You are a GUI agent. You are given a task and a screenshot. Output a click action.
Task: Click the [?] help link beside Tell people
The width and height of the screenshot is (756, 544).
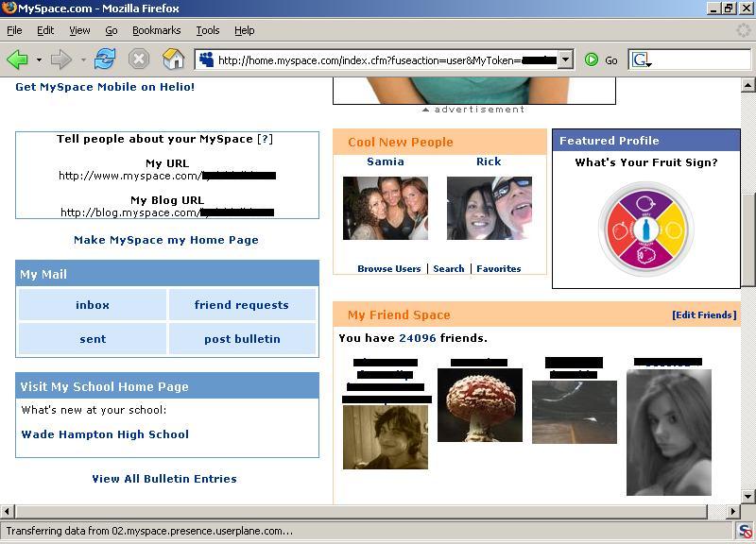[266, 139]
